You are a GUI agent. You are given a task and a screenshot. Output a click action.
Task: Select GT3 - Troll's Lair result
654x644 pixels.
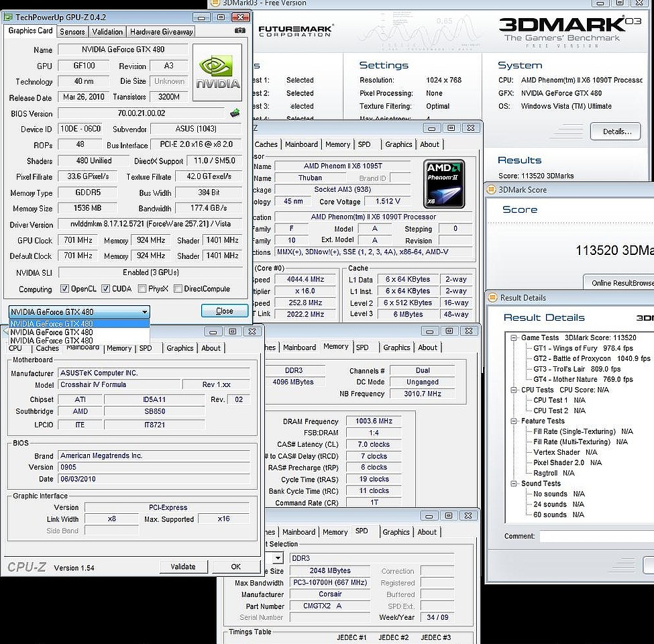pyautogui.click(x=577, y=369)
